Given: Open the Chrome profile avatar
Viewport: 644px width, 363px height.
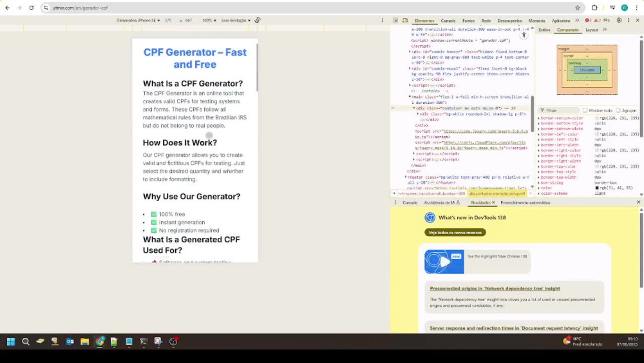Looking at the screenshot, I should click(x=624, y=8).
